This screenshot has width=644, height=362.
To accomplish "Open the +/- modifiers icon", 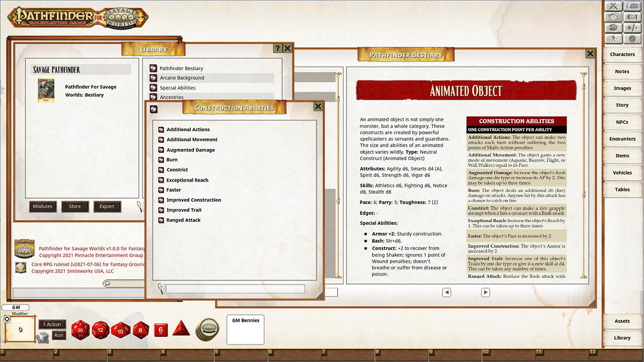I will 631,28.
